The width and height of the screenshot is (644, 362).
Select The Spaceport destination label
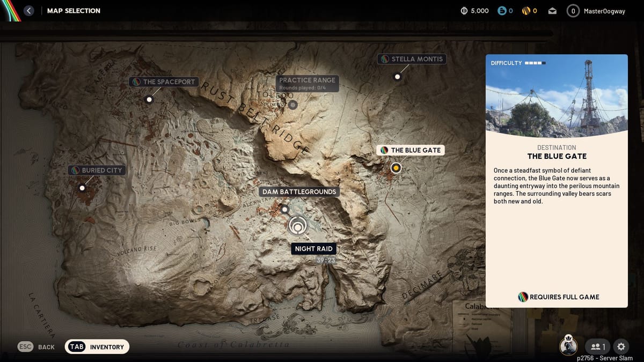(164, 82)
